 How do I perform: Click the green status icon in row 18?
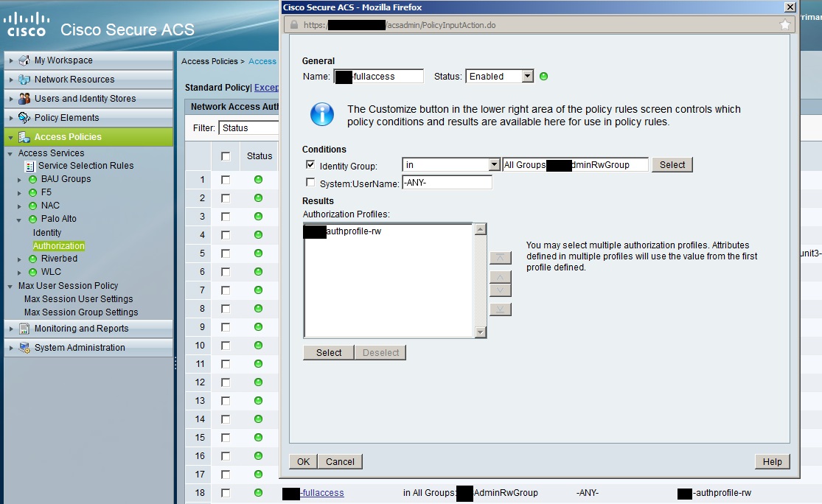click(x=258, y=492)
